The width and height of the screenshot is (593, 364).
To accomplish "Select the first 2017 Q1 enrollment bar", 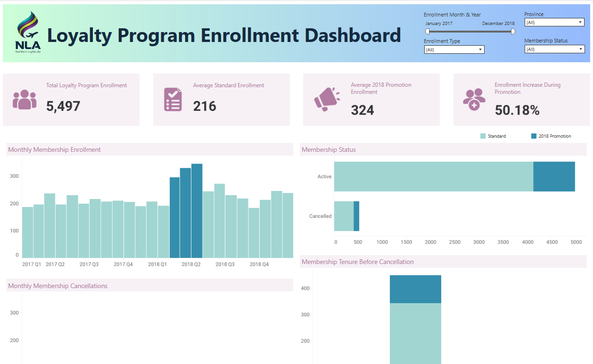I will tap(27, 232).
